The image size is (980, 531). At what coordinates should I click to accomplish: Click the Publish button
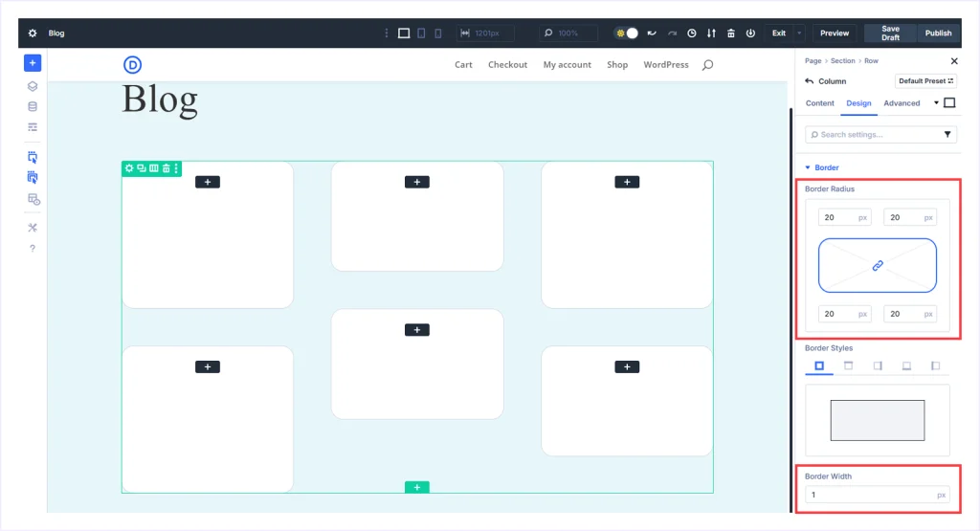(x=938, y=33)
